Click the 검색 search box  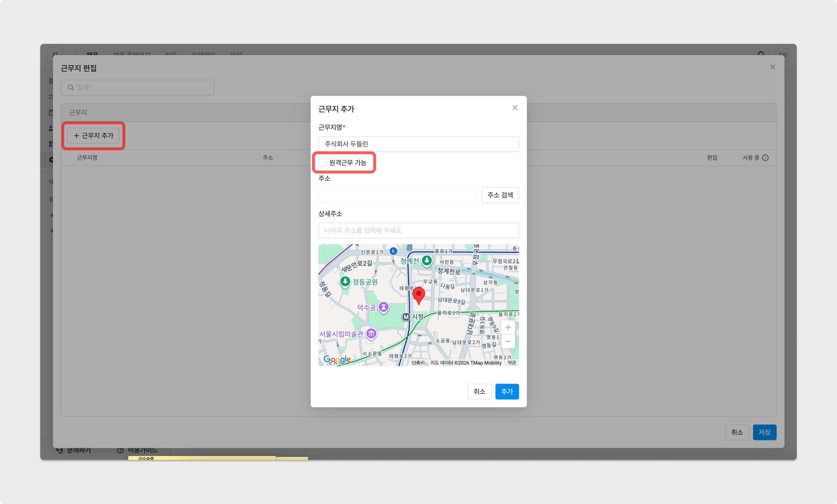click(x=138, y=88)
